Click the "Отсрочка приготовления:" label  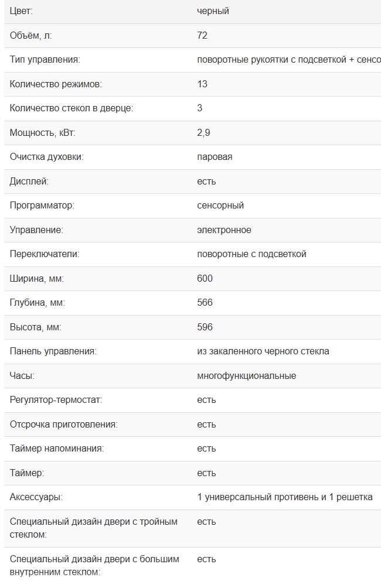(63, 425)
